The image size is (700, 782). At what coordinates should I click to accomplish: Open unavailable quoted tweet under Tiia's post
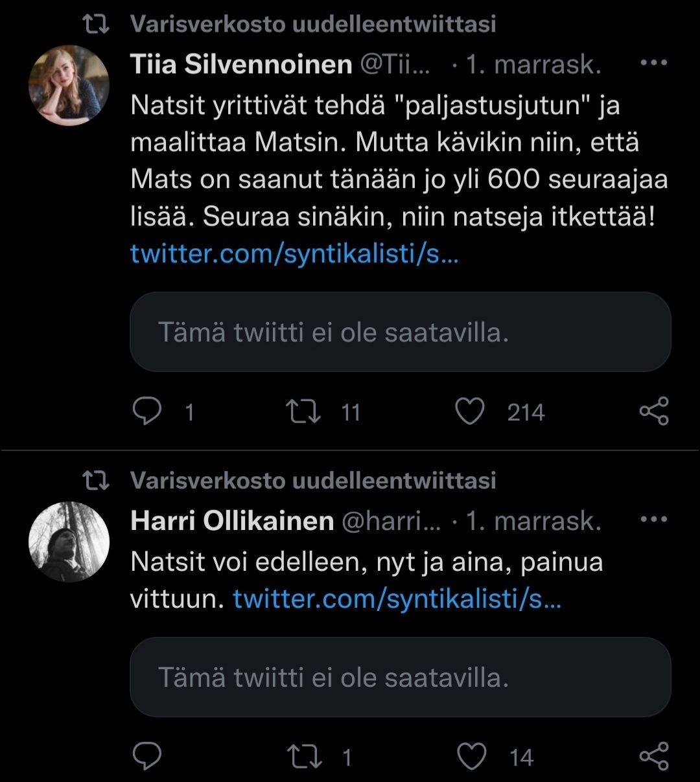click(400, 332)
